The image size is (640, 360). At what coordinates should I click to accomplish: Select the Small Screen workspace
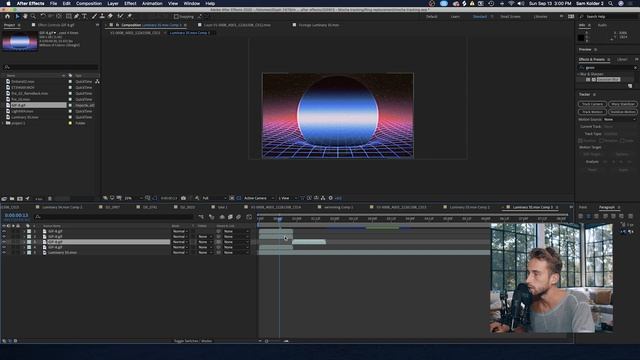[x=510, y=17]
